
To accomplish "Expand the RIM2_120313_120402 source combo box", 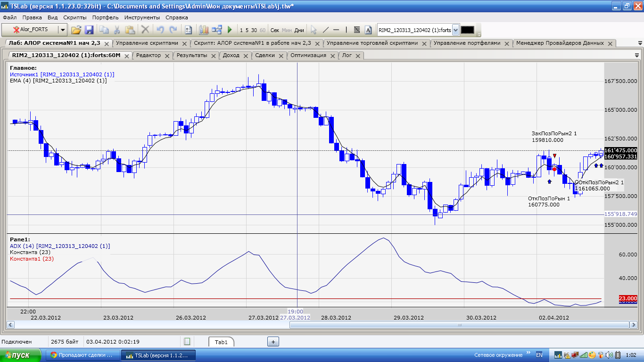I will point(455,30).
